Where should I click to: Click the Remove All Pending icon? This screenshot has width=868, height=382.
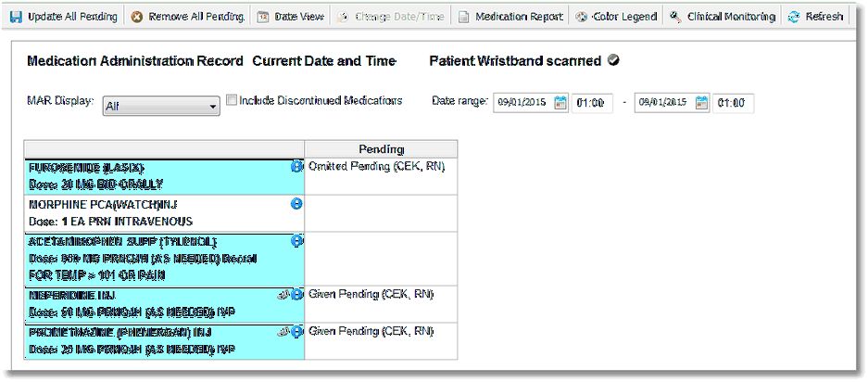point(137,18)
